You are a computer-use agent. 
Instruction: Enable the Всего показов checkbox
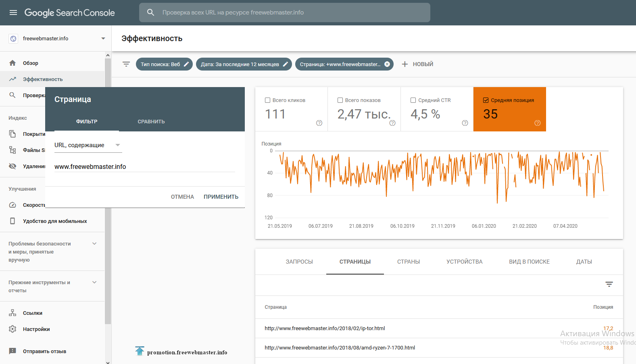point(340,100)
